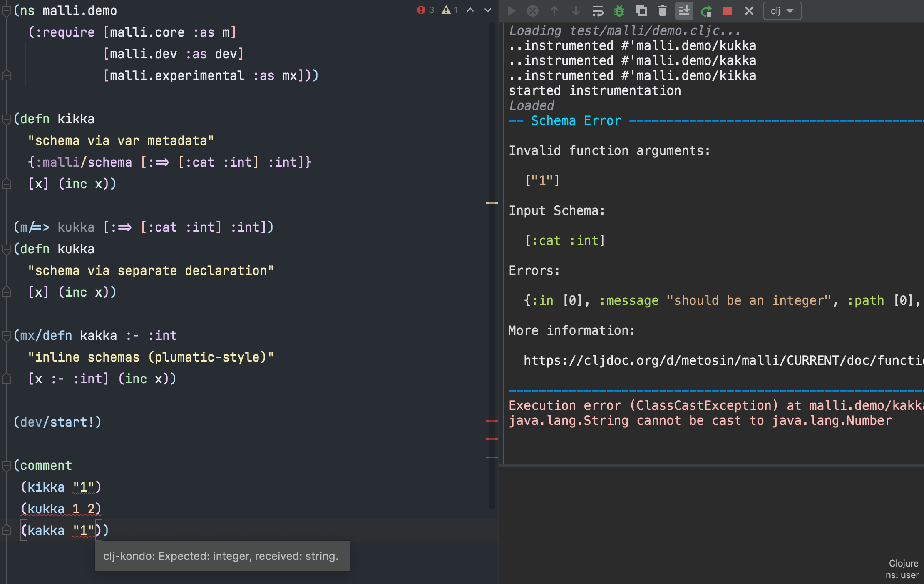This screenshot has height=584, width=924.
Task: Toggle scroll-to-end button in REPL toolbar
Action: pyautogui.click(x=684, y=11)
